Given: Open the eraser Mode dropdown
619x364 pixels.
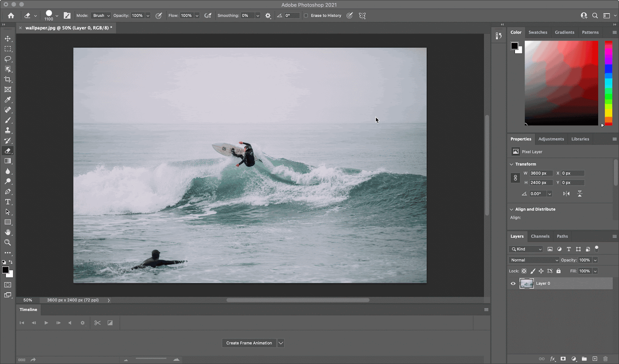Looking at the screenshot, I should 101,16.
